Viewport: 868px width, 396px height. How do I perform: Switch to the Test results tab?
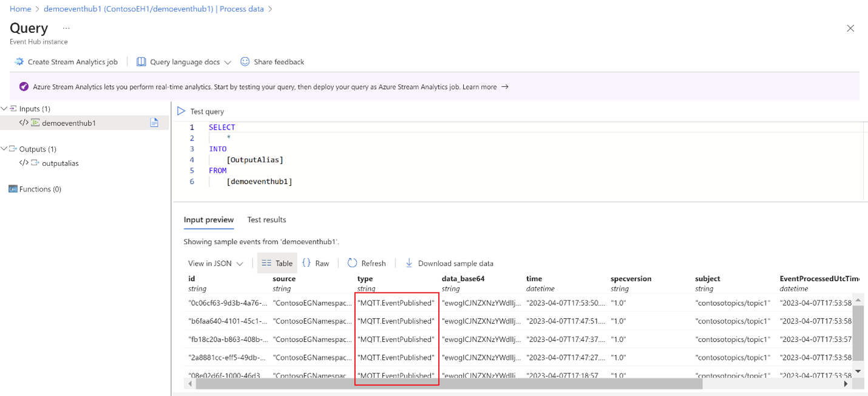266,219
